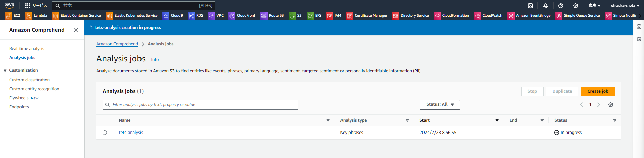Open Cloud9 shortcut

tap(173, 16)
